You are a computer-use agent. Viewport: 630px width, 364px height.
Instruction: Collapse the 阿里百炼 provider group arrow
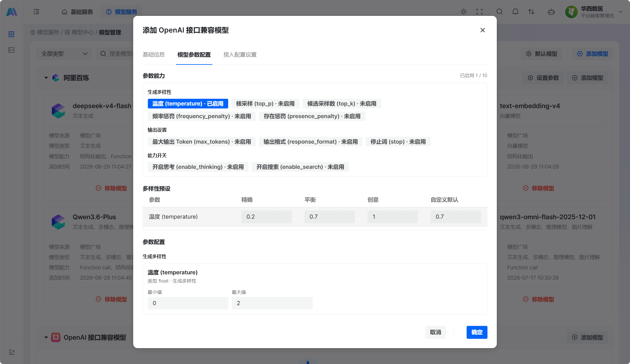coord(46,78)
